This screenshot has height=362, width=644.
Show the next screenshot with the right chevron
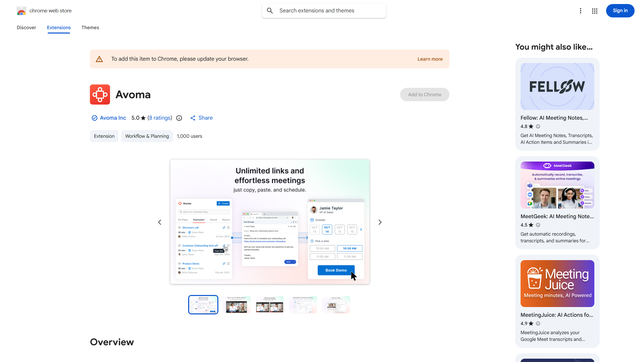point(380,222)
